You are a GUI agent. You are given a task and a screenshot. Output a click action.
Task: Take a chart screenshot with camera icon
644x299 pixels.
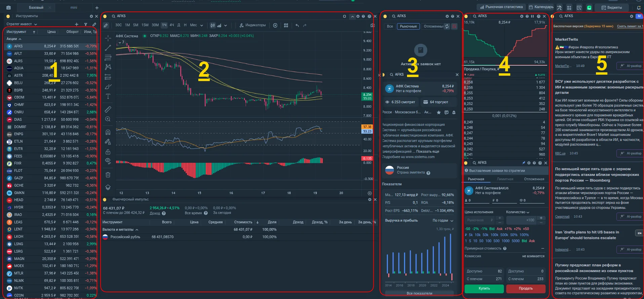pos(372,25)
